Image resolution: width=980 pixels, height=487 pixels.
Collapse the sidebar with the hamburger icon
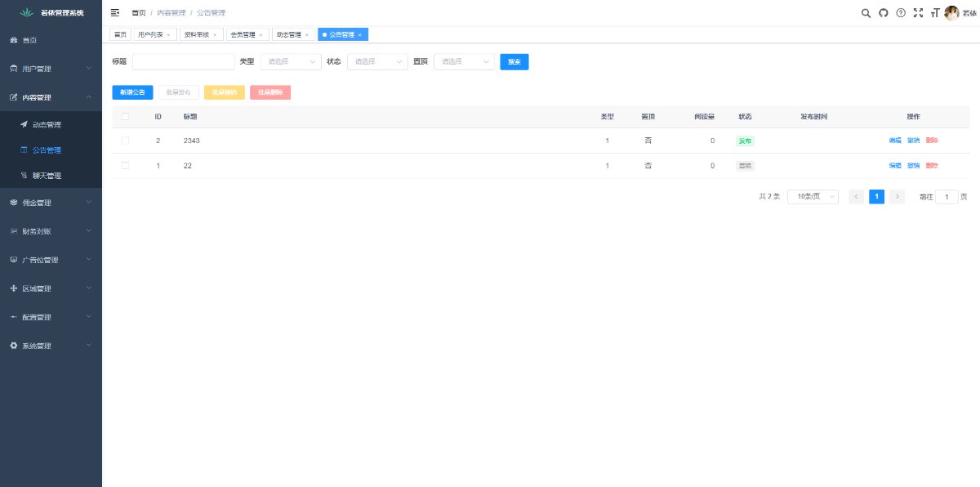point(114,12)
